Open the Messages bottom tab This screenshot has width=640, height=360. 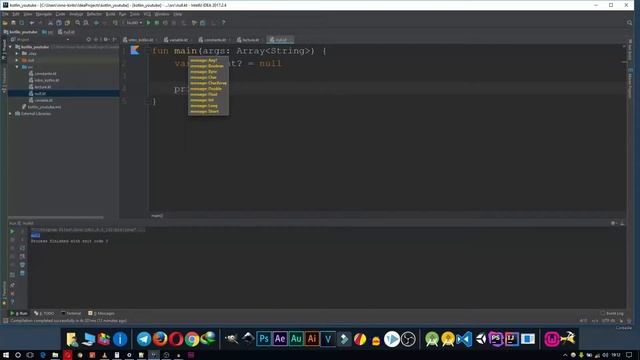pyautogui.click(x=101, y=313)
